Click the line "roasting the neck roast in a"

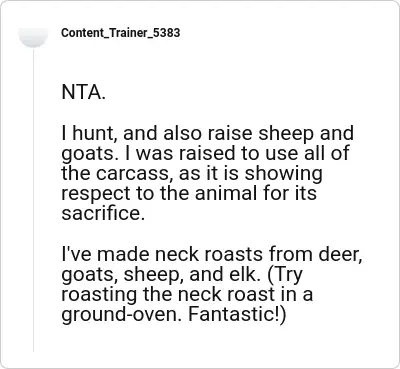click(x=187, y=295)
